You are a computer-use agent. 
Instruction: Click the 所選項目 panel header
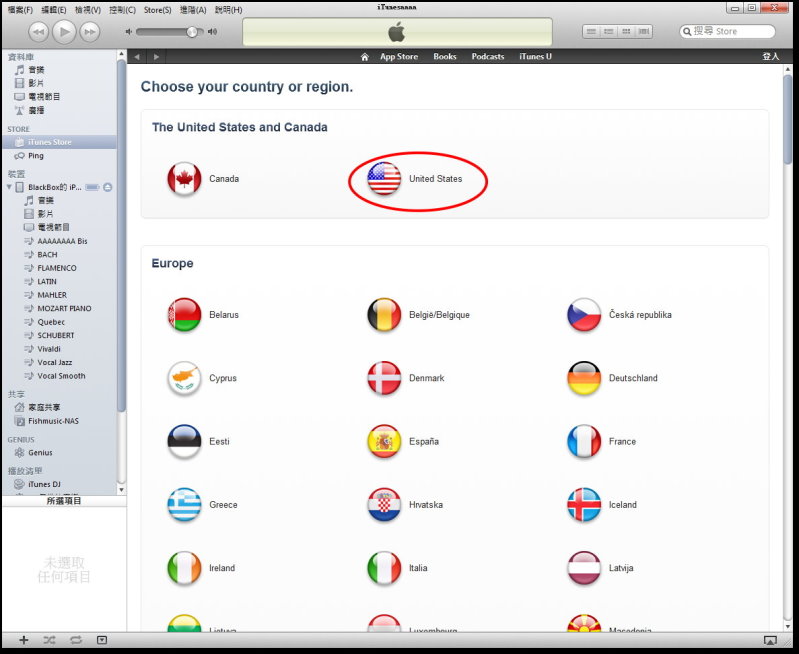click(x=64, y=501)
